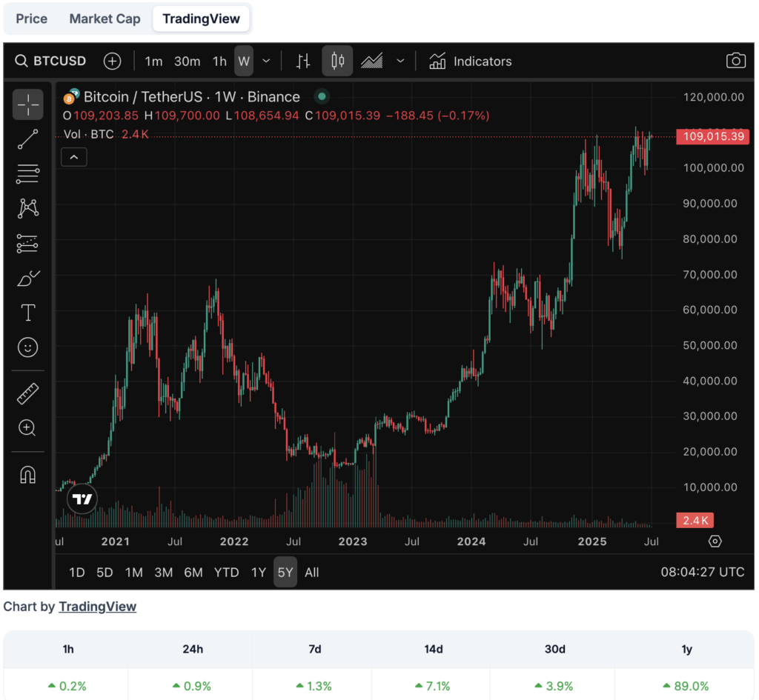Select the XABCD pattern tool
The image size is (759, 700).
coord(27,208)
